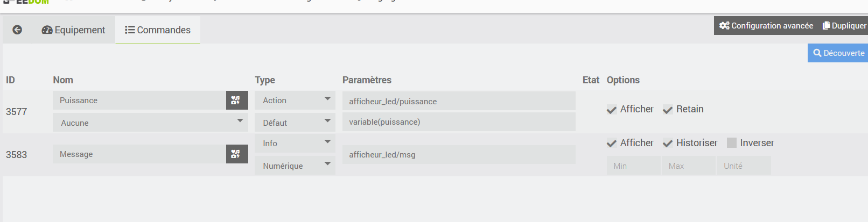The height and width of the screenshot is (222, 868).
Task: Expand the Aucune dropdown
Action: pyautogui.click(x=150, y=123)
